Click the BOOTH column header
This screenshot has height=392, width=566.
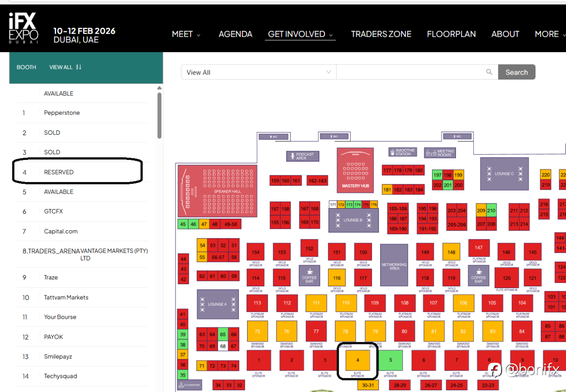(27, 67)
